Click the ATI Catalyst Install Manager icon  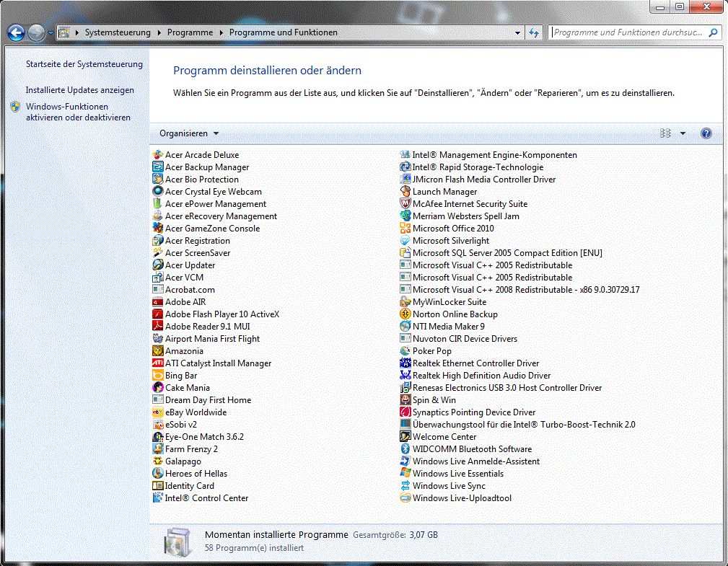pos(158,363)
